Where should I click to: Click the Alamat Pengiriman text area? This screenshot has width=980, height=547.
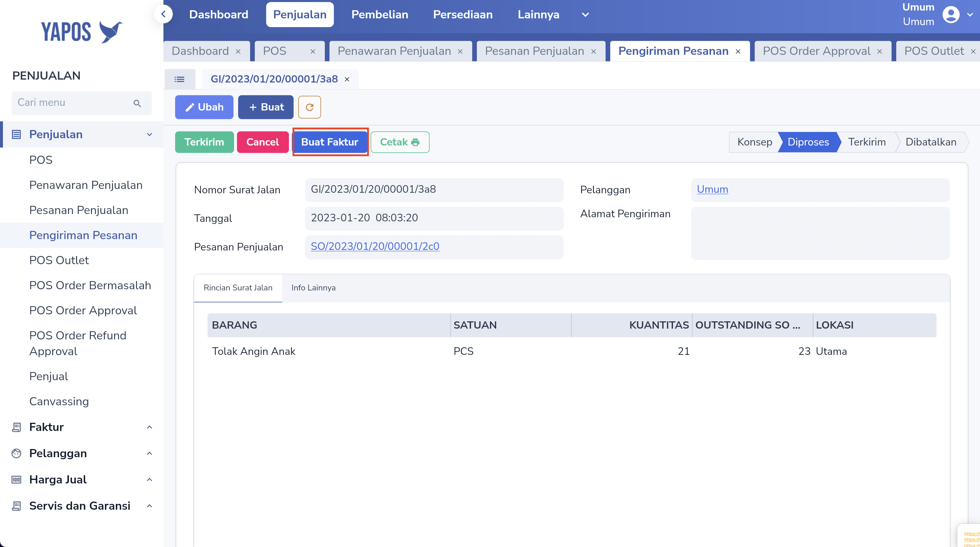pyautogui.click(x=820, y=233)
